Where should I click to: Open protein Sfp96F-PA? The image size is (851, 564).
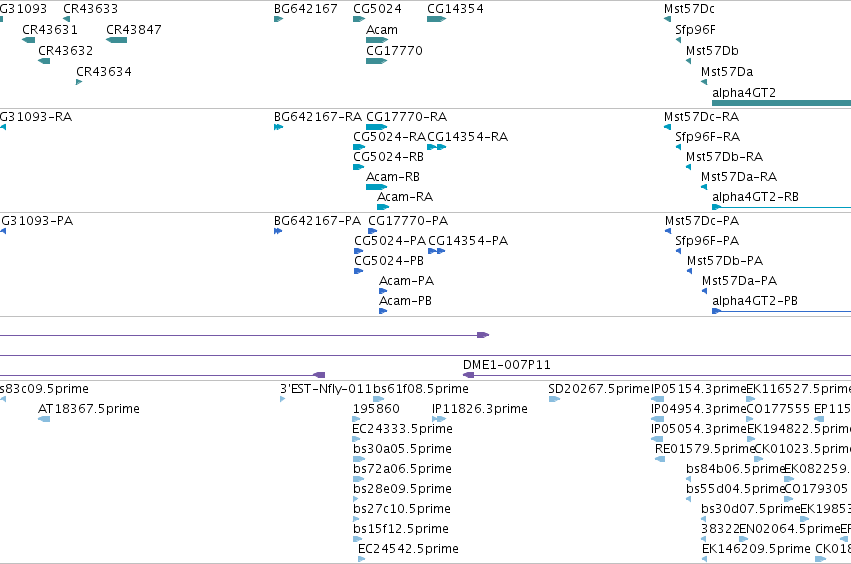point(707,241)
